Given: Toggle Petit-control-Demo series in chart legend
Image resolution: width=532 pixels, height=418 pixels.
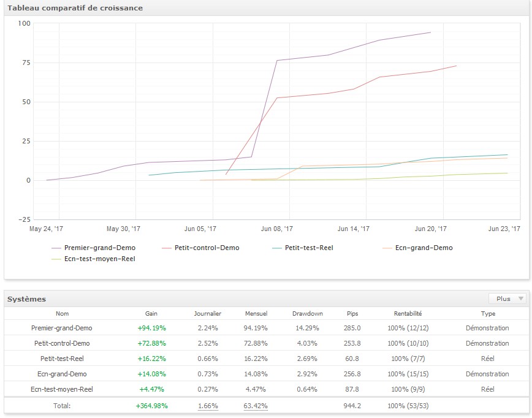Looking at the screenshot, I should [x=200, y=248].
